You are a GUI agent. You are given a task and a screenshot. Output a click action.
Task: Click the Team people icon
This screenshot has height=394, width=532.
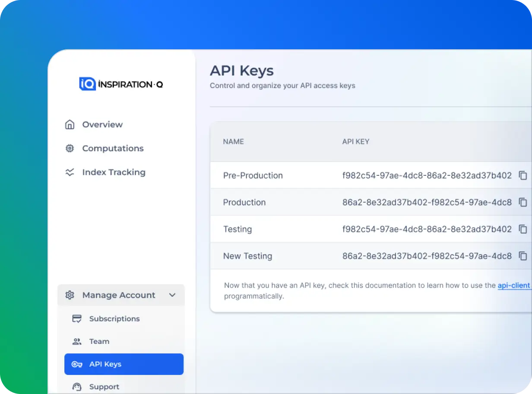(77, 341)
